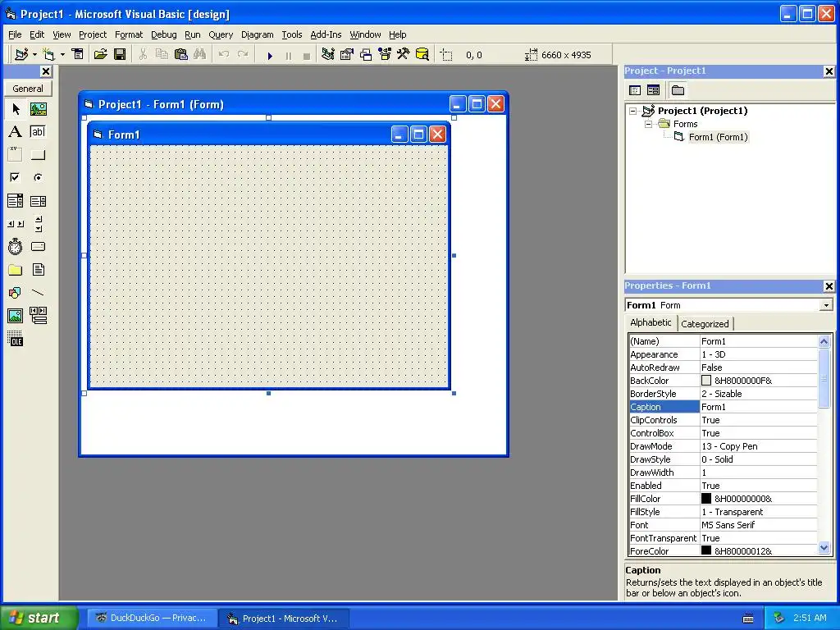Open the Add Form dropdown arrow
The width and height of the screenshot is (840, 630).
(x=62, y=55)
